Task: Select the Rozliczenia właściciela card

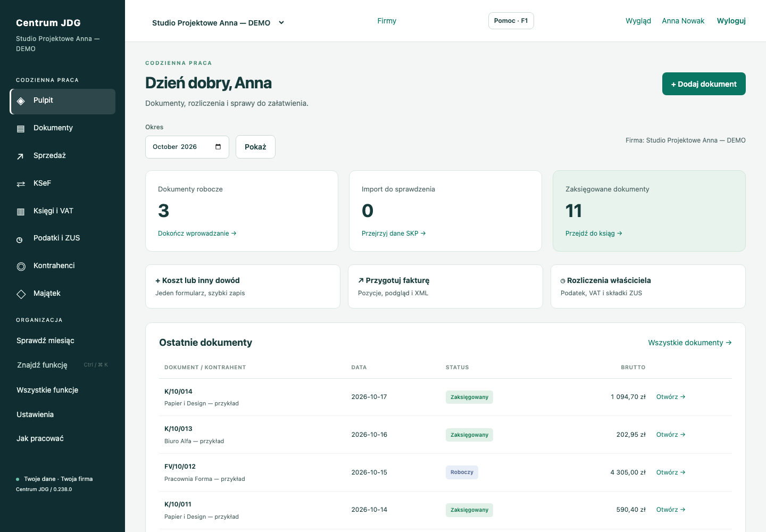Action: click(648, 286)
